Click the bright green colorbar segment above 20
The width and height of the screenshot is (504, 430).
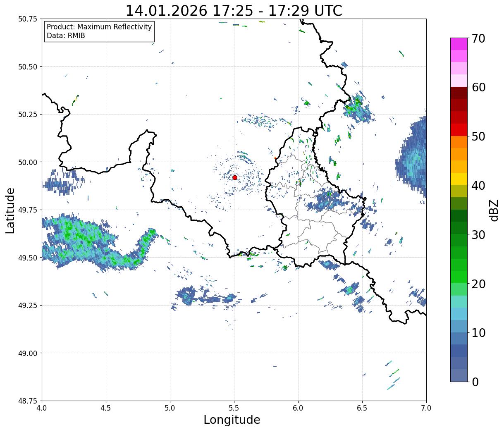click(x=459, y=277)
